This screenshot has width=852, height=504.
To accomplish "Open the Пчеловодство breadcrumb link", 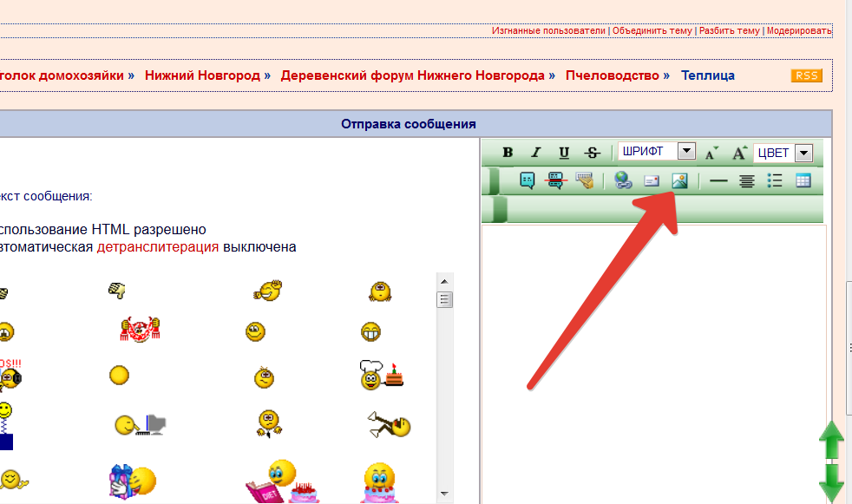I will click(613, 75).
